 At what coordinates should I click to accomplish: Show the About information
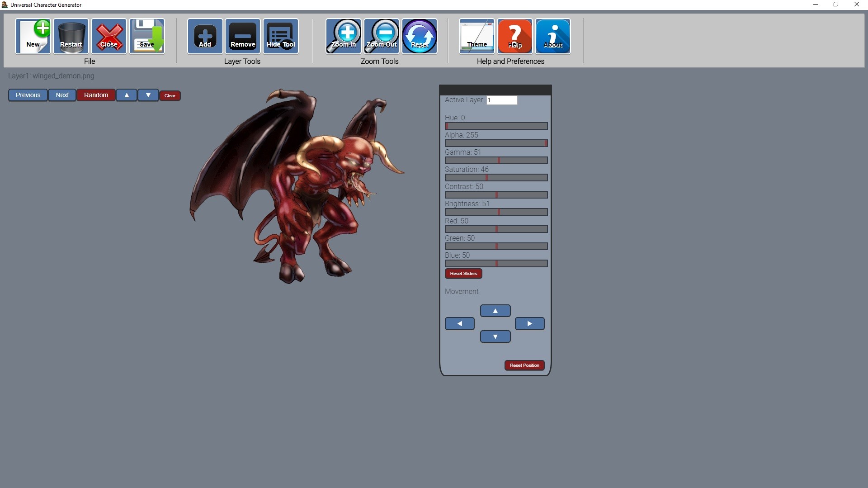coord(553,36)
